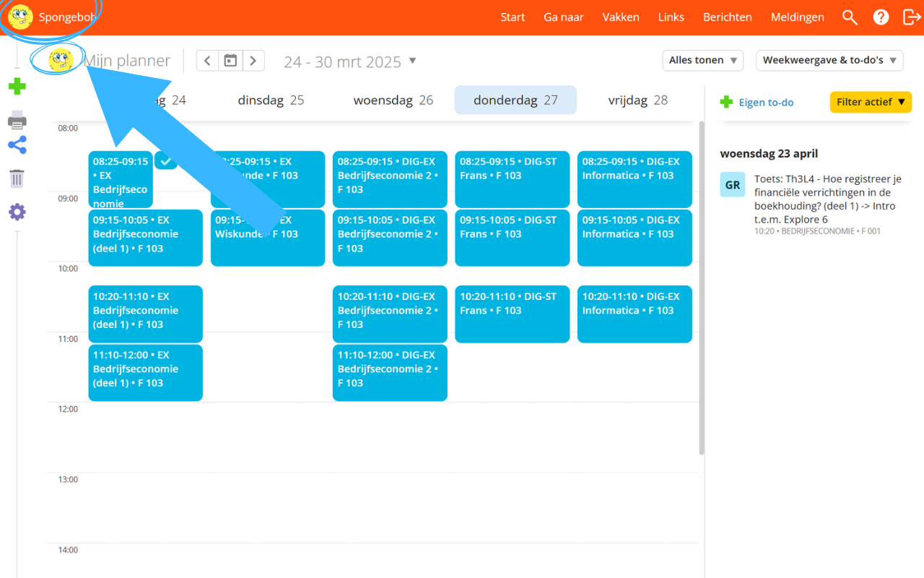Open the settings gear in the sidebar
Viewport: 924px width, 578px height.
click(16, 211)
